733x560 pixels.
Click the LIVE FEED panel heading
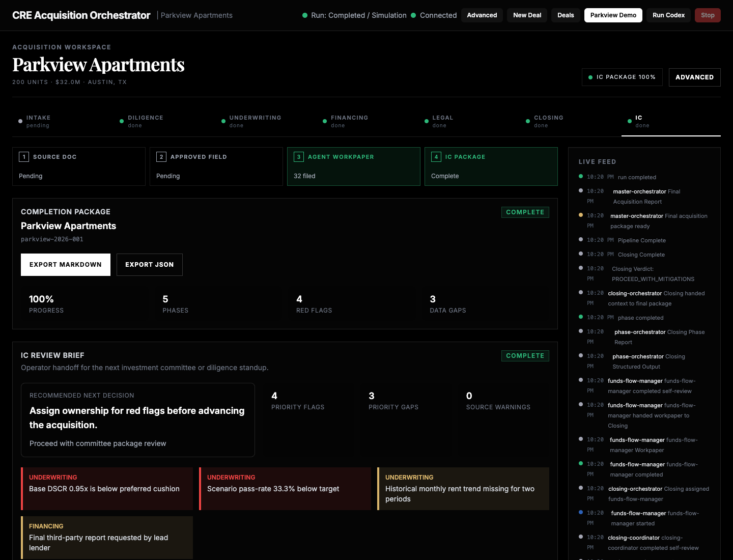(x=597, y=162)
